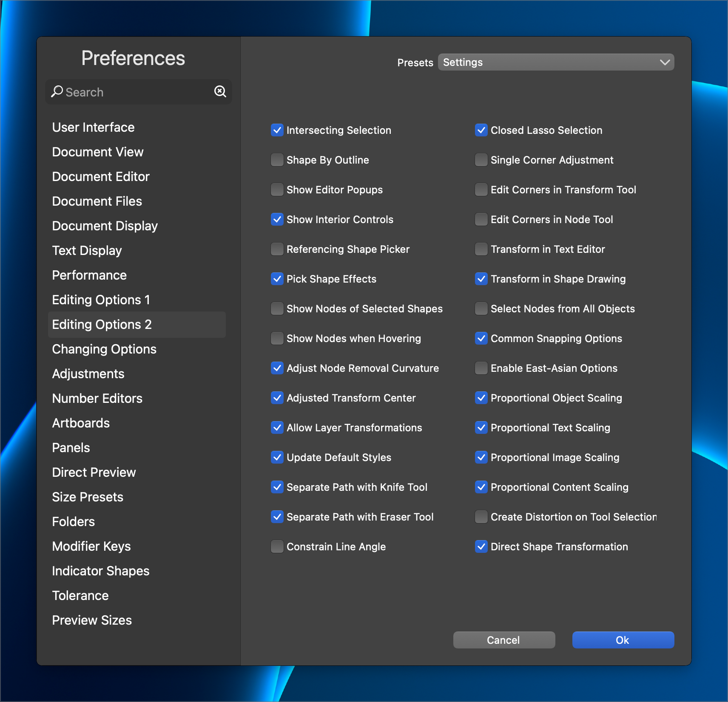The height and width of the screenshot is (702, 728).
Task: Check Create Distortion on Tool Selection
Action: click(481, 517)
